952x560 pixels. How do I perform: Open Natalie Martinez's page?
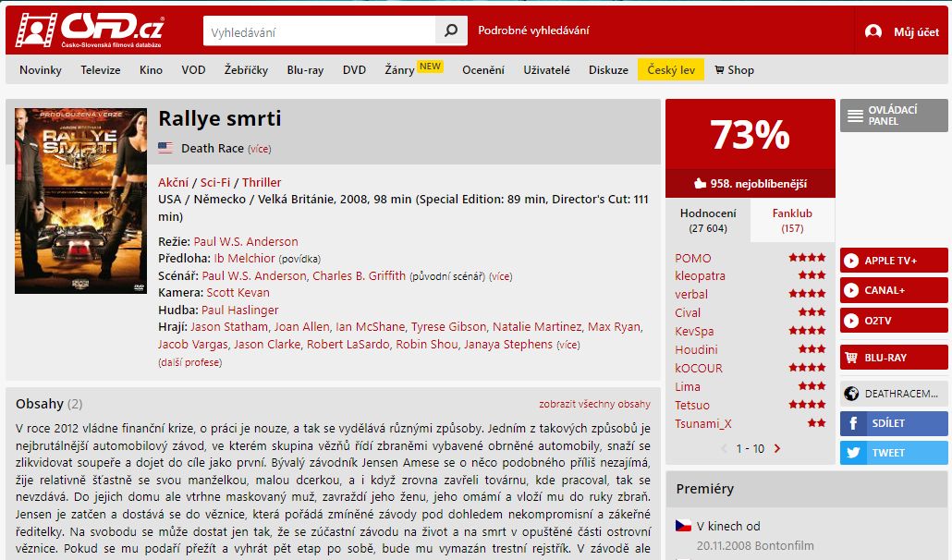tap(537, 326)
